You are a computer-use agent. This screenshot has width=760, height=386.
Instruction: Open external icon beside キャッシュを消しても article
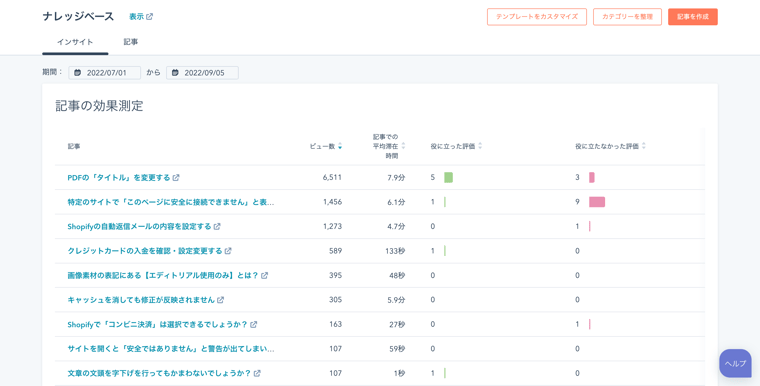coord(220,300)
